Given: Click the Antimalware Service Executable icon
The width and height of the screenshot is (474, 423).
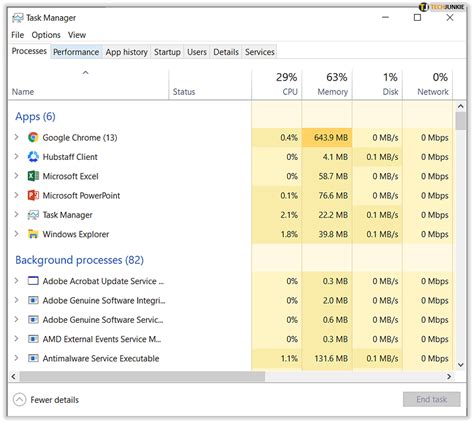Looking at the screenshot, I should [33, 358].
